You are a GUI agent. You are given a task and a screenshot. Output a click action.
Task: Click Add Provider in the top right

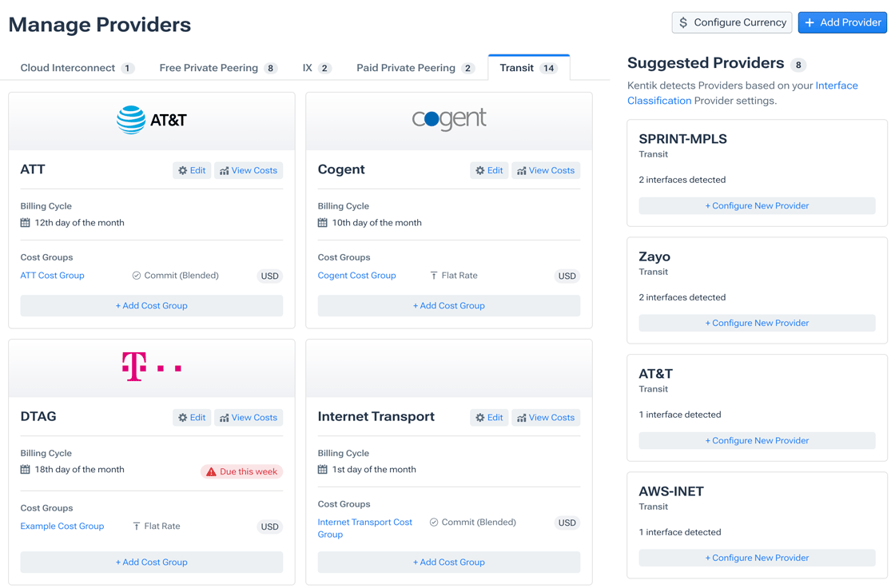(842, 22)
